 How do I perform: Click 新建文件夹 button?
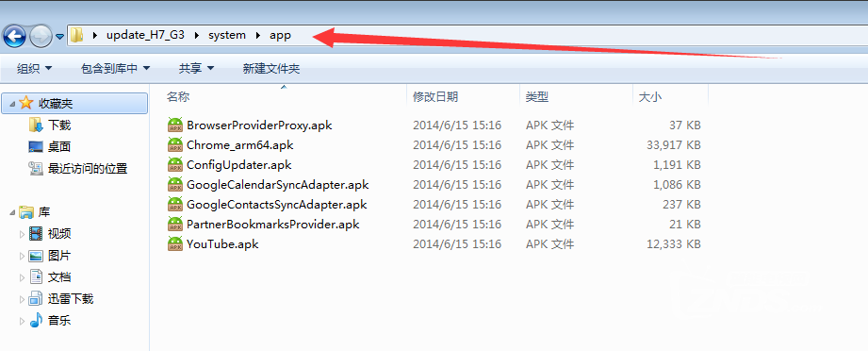(271, 69)
